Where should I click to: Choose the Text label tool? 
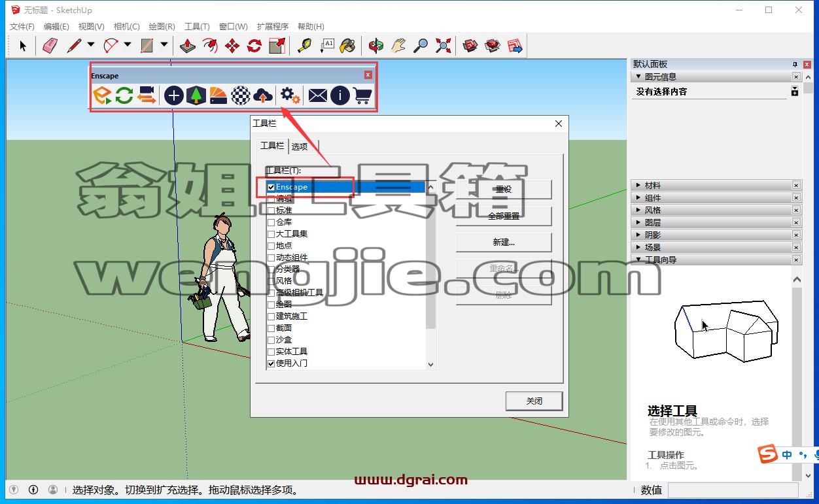326,45
